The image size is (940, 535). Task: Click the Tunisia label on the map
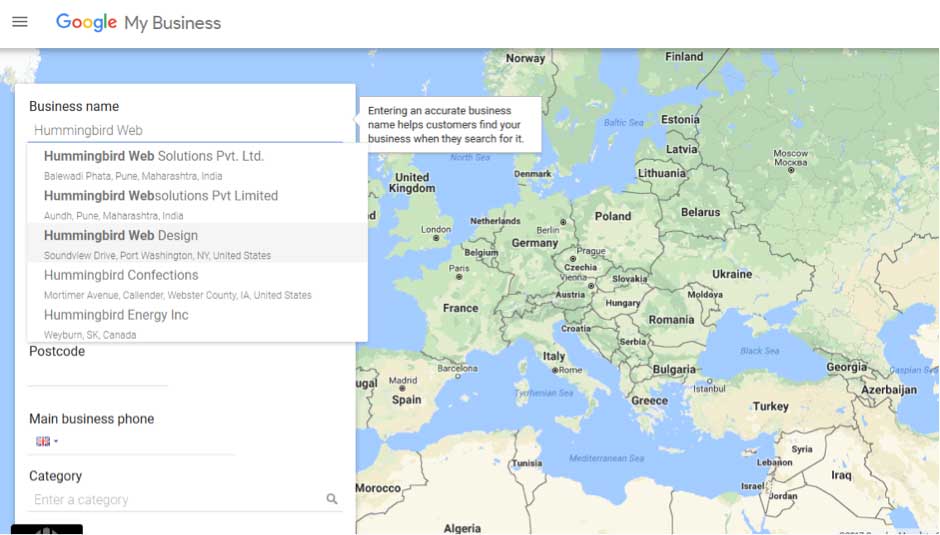pyautogui.click(x=526, y=463)
